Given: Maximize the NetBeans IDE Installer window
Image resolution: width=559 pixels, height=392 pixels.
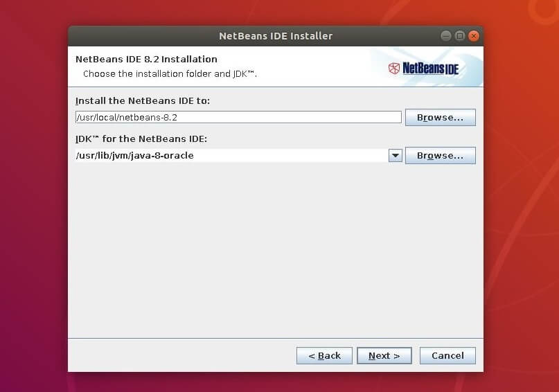Looking at the screenshot, I should click(460, 36).
